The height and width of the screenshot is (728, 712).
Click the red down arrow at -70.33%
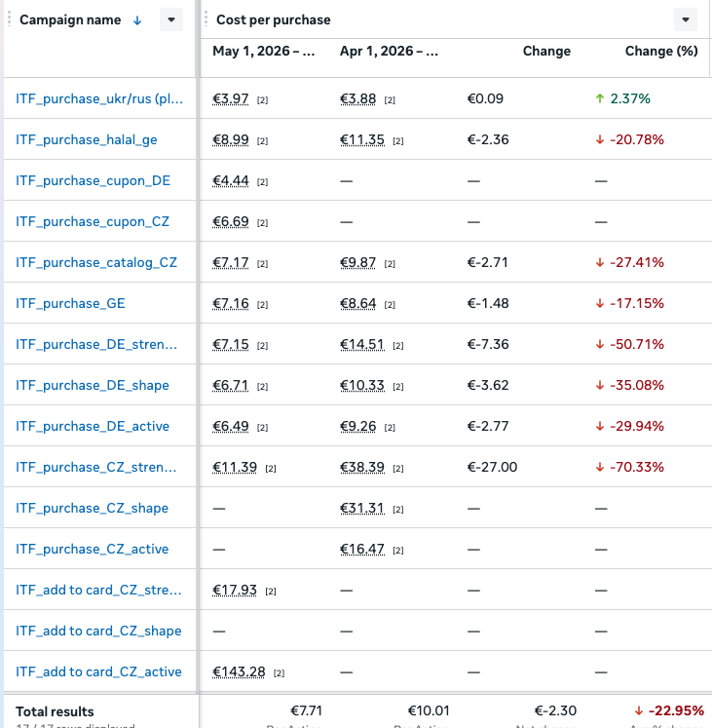coord(600,467)
